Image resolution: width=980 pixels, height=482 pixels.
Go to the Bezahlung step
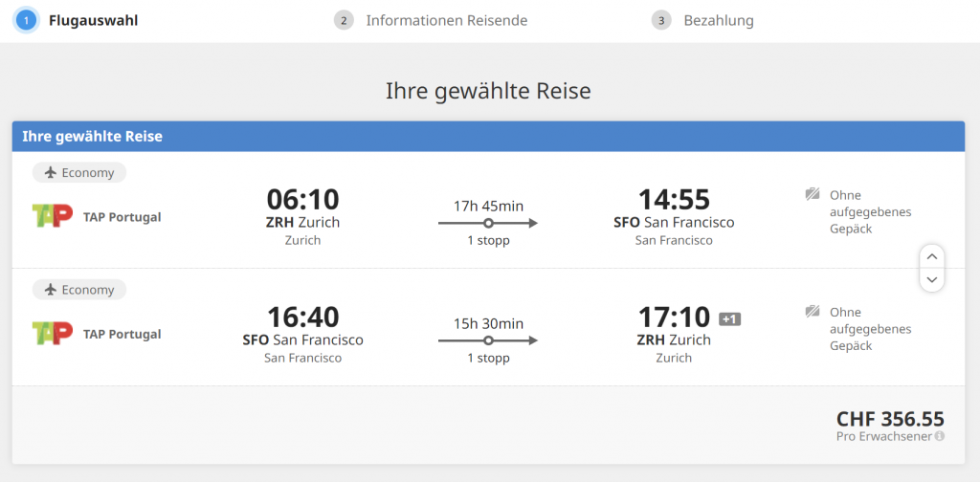pyautogui.click(x=719, y=20)
